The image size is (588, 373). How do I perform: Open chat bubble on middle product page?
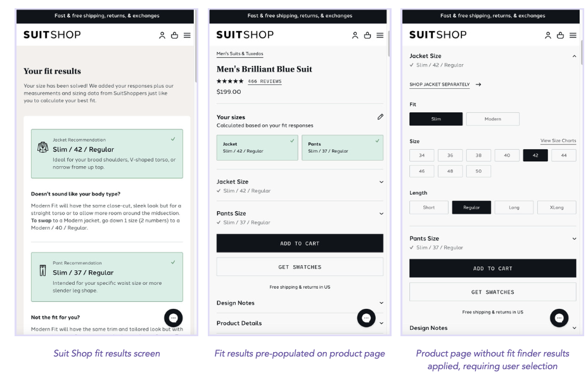(366, 318)
